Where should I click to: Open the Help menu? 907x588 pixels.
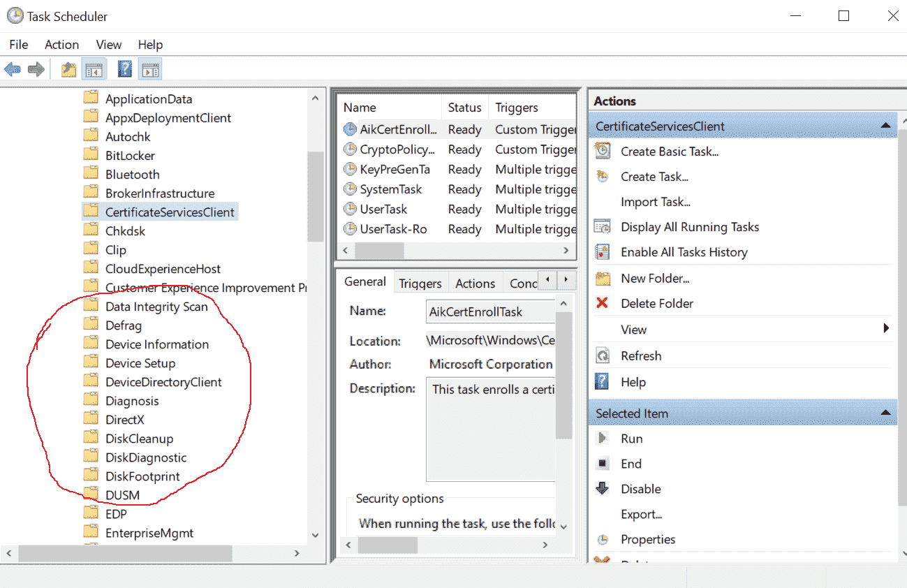[150, 44]
